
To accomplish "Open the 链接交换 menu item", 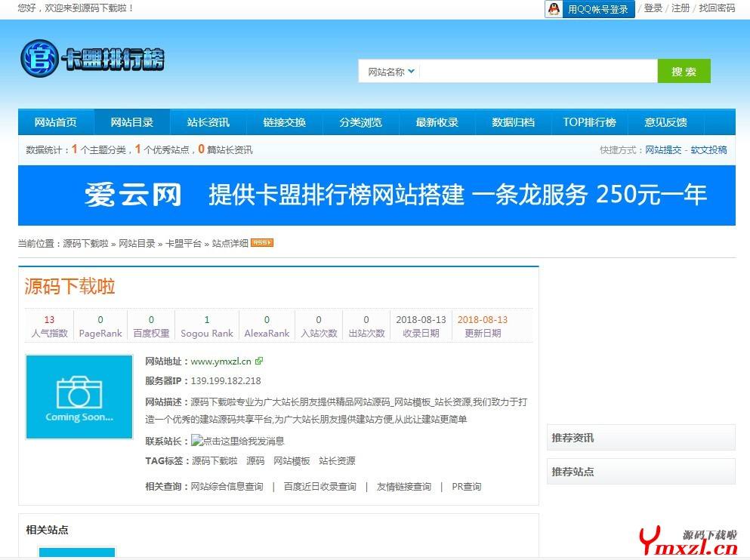I will point(285,122).
